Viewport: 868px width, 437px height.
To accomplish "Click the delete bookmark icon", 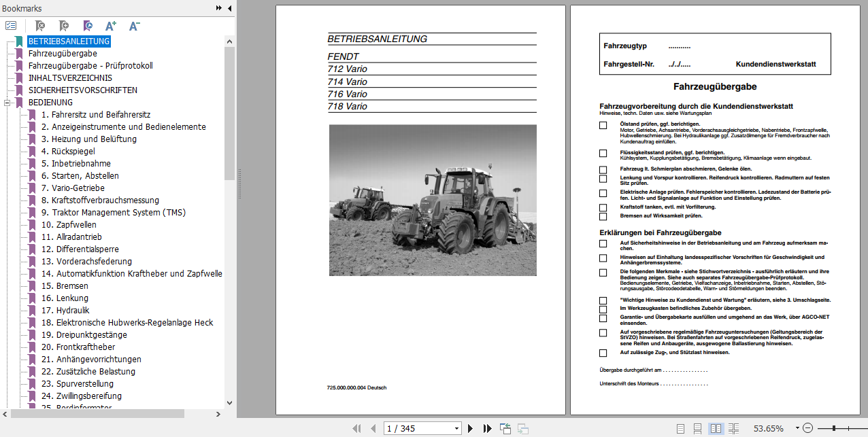I will pos(40,26).
